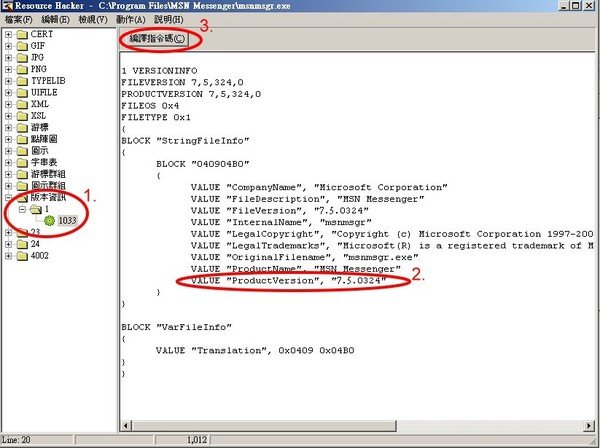Select the 版本資訊 tree label

[x=48, y=197]
